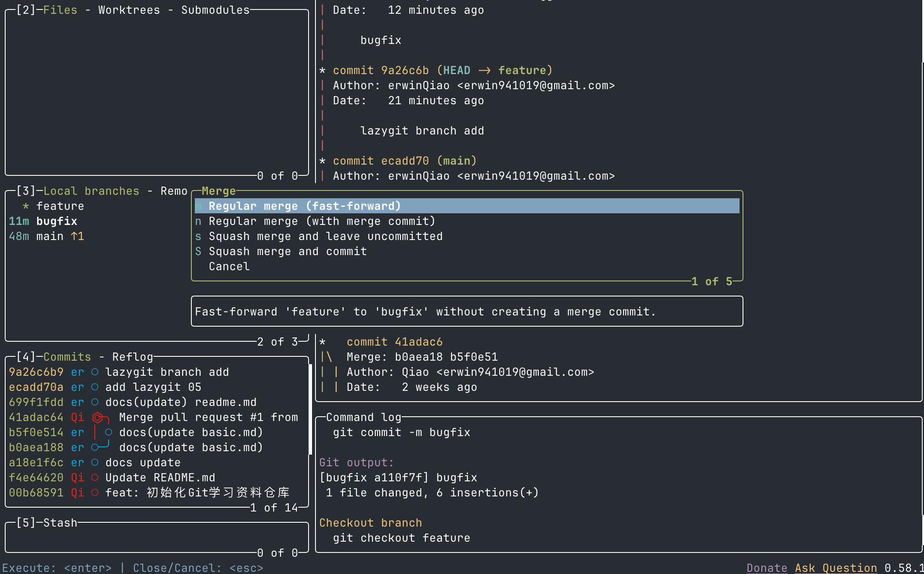Image resolution: width=924 pixels, height=574 pixels.
Task: Click the Ask Question link
Action: tap(835, 568)
